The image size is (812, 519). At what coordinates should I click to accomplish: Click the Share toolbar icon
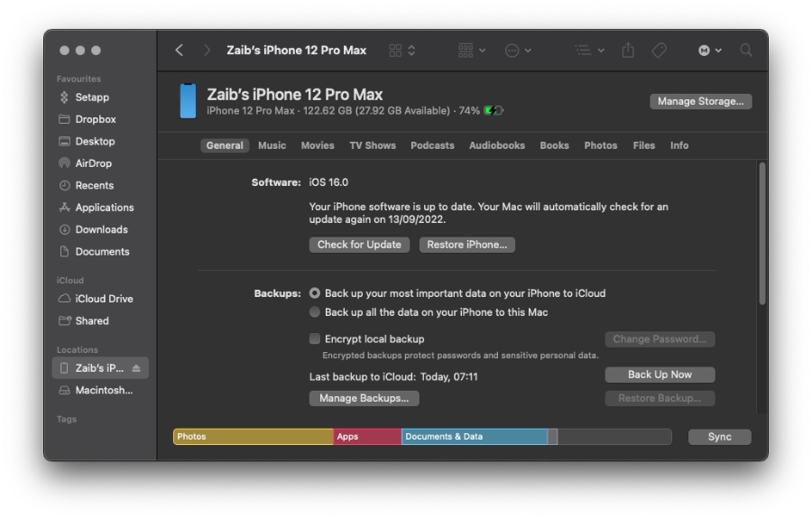coord(628,51)
